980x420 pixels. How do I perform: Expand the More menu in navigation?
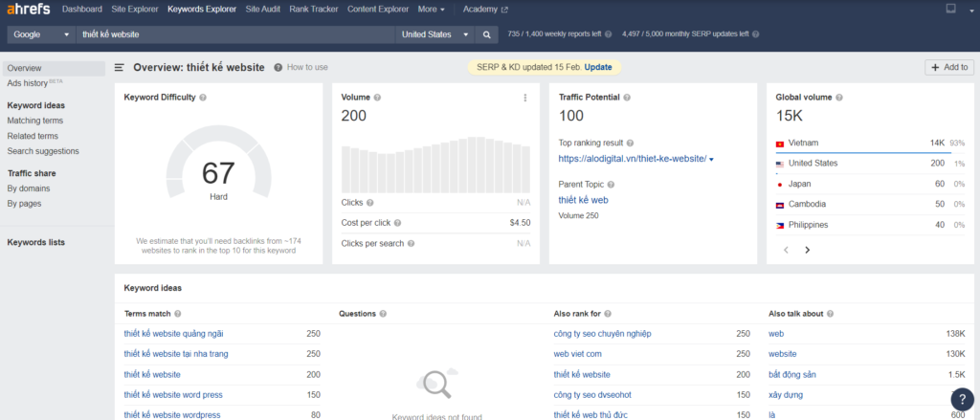pos(431,10)
